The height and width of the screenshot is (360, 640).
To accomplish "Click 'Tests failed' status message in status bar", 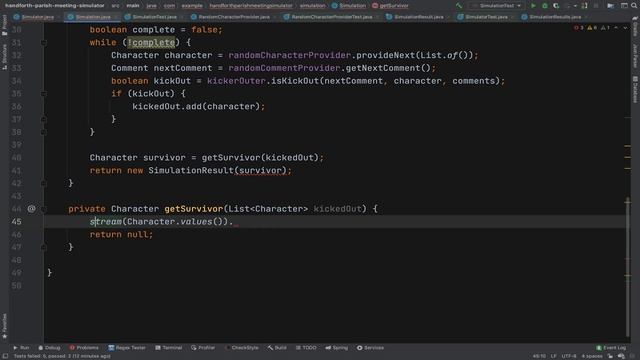I will pos(62,356).
